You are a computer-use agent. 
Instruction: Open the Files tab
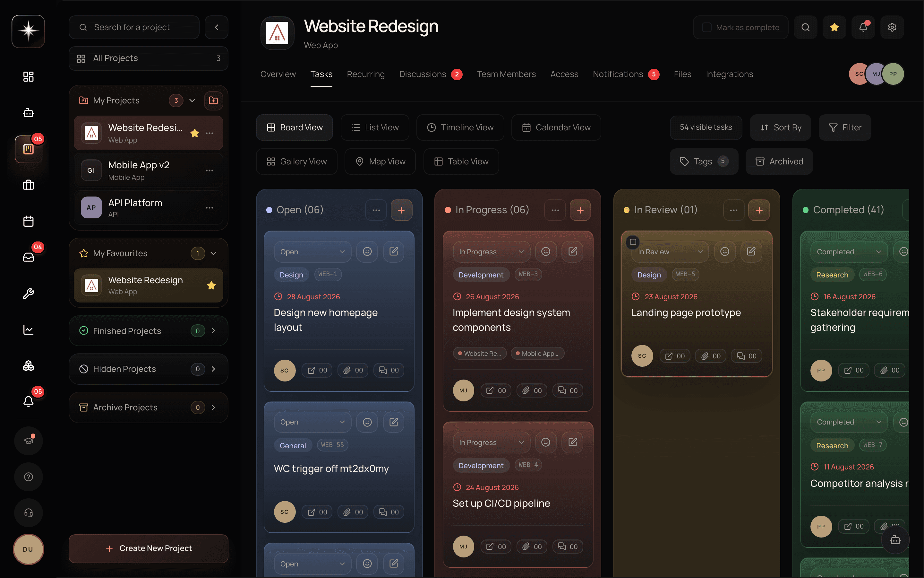(682, 74)
